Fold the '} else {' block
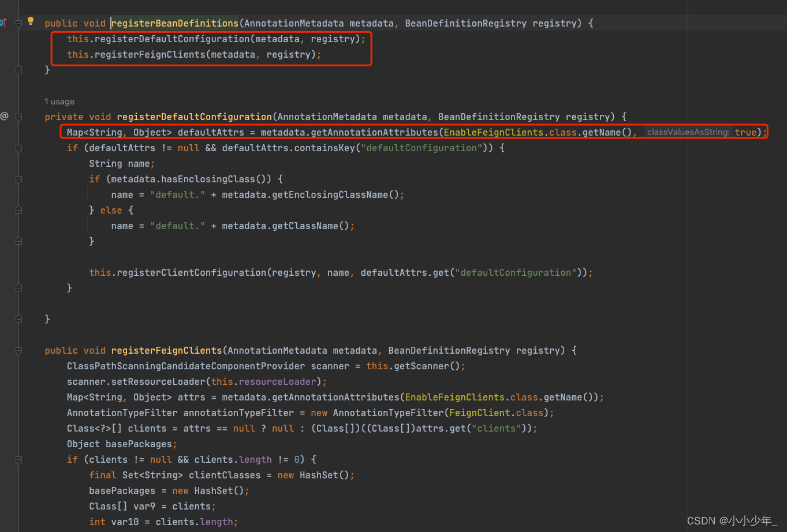787x532 pixels. (x=18, y=210)
